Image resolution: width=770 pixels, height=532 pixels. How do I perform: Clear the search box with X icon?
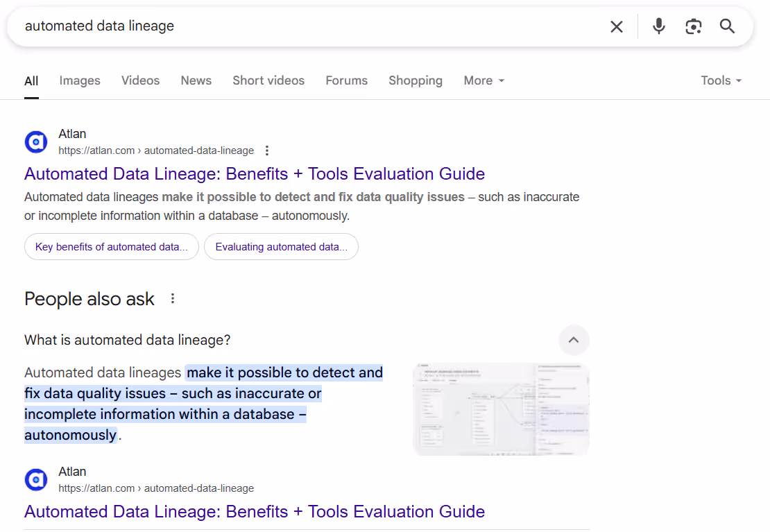(616, 26)
